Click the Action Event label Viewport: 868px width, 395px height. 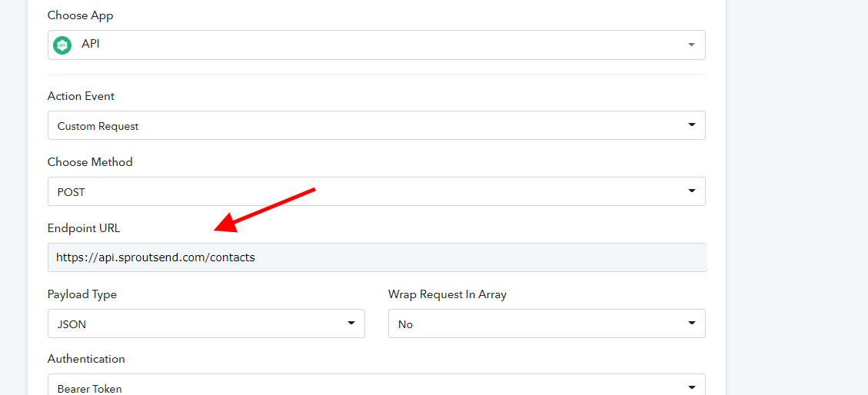pyautogui.click(x=81, y=96)
